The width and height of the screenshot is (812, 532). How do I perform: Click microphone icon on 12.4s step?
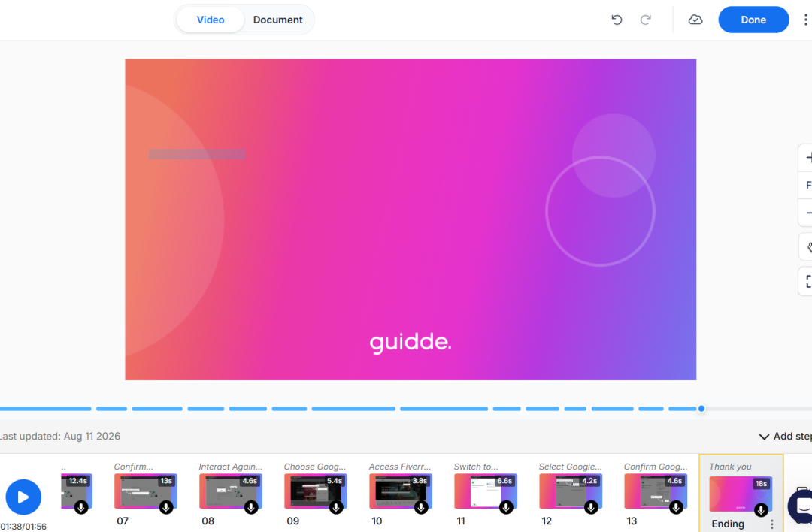[x=80, y=507]
